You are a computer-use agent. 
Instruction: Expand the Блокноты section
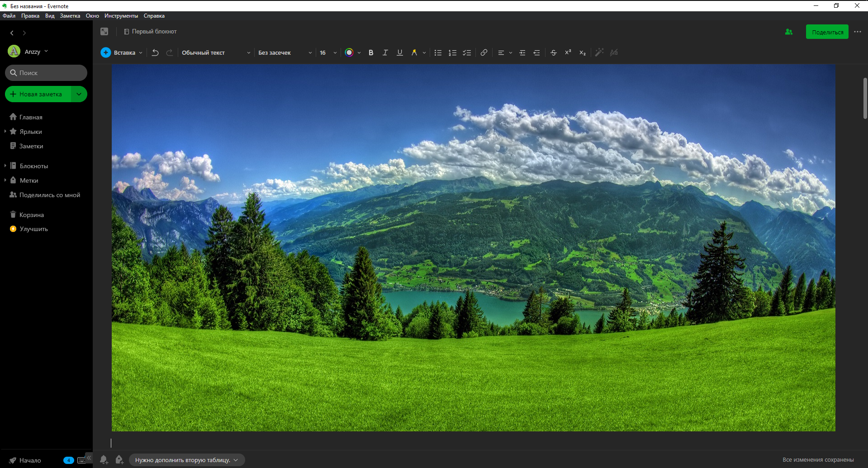pos(5,165)
